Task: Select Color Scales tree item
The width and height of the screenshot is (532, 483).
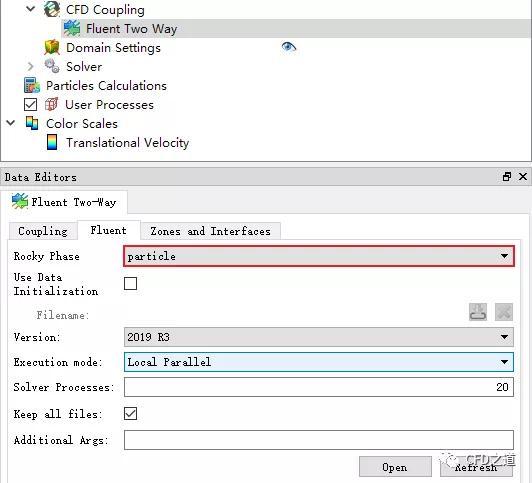Action: pos(82,123)
